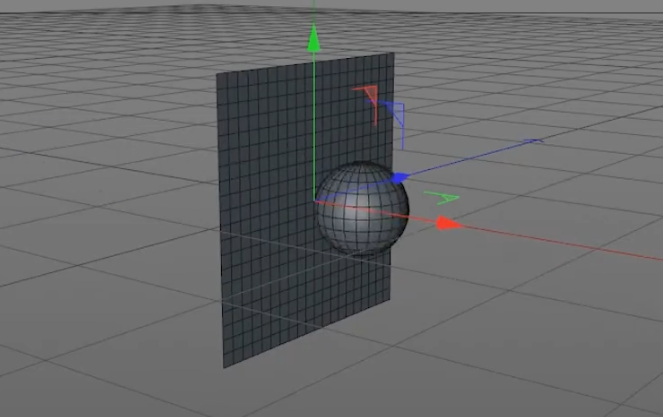Select the blue corner bracket plane handle

pyautogui.click(x=396, y=112)
